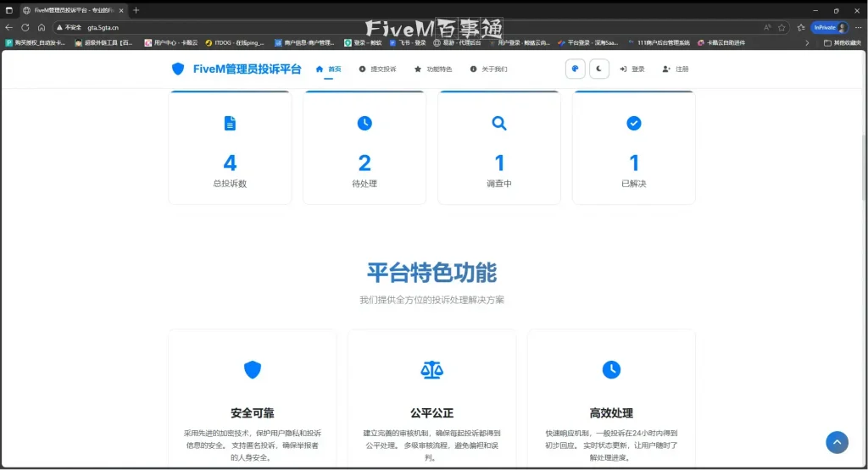Click the 已解决 checkmark icon
The image size is (868, 470).
633,124
